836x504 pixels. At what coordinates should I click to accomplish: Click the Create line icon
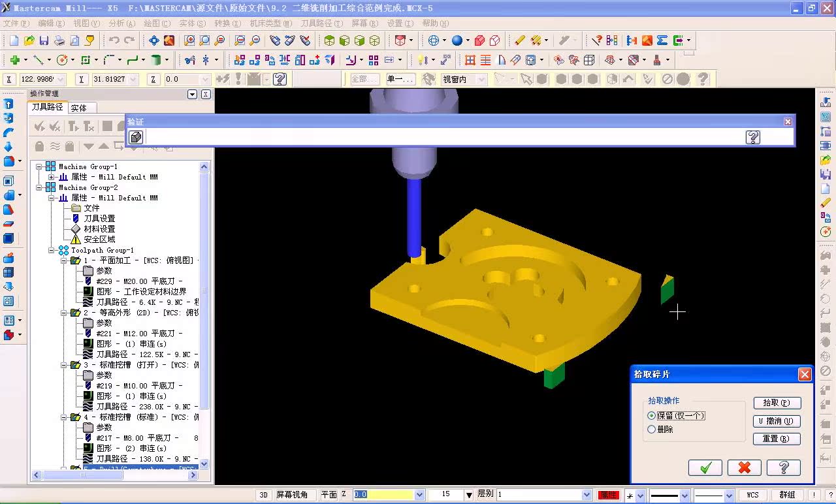(x=39, y=60)
